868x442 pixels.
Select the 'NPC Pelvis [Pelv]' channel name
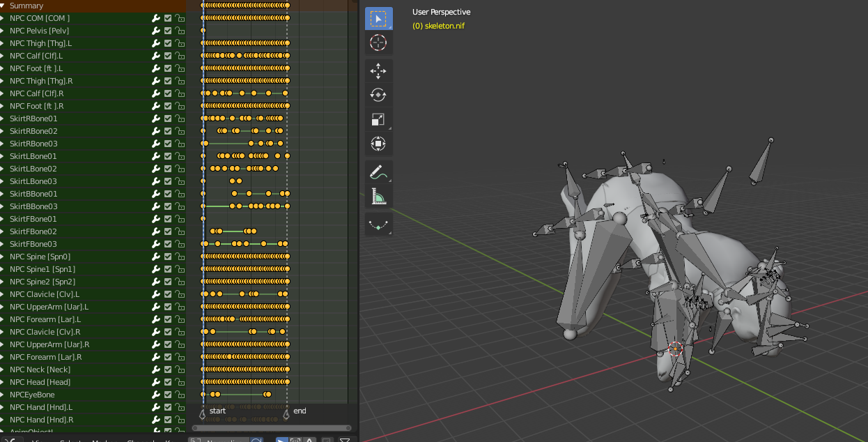39,31
